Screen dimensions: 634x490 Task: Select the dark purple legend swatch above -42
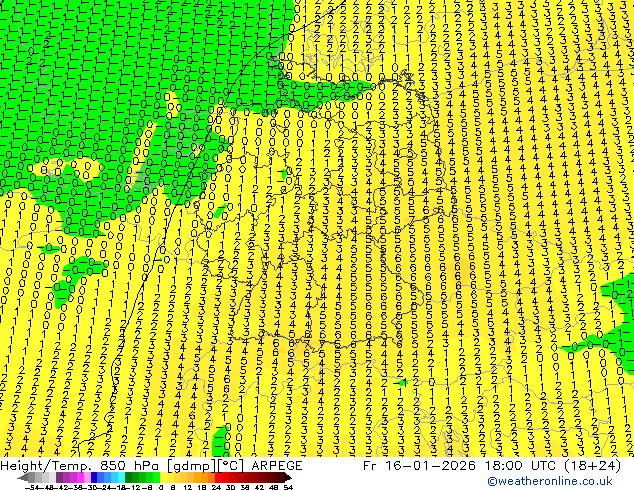point(59,477)
